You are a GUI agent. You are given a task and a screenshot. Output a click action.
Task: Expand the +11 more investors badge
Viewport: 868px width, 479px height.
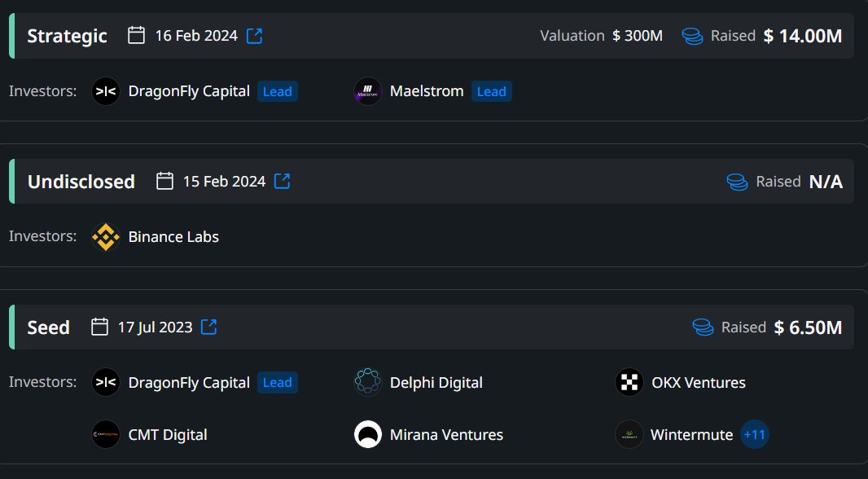(755, 435)
